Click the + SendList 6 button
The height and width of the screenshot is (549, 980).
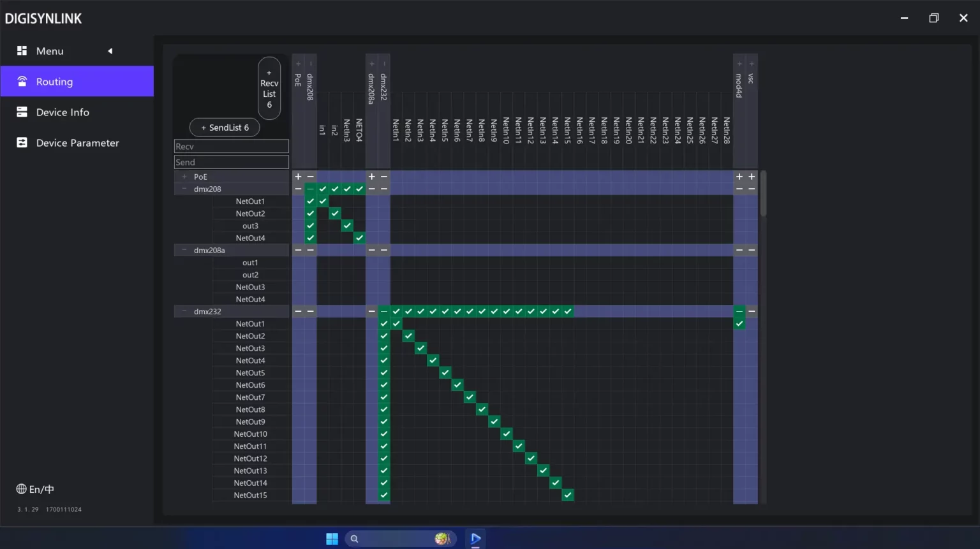225,128
